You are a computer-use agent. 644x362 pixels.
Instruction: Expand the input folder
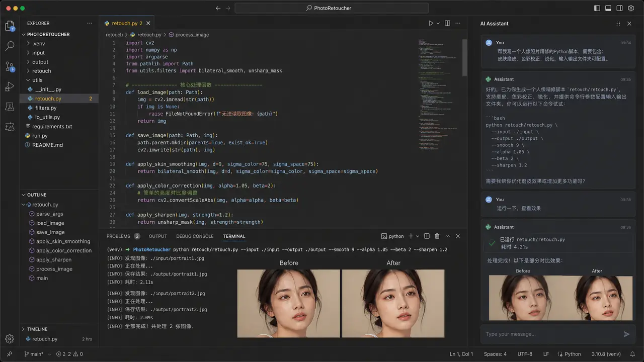59,53
